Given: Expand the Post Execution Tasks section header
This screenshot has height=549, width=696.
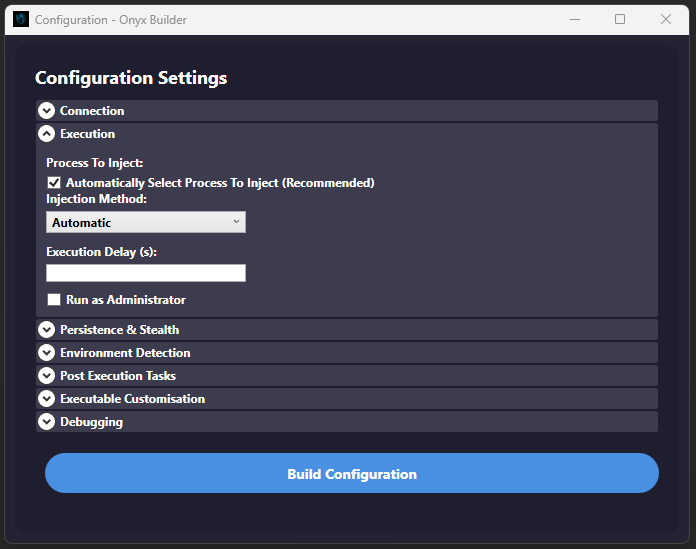Looking at the screenshot, I should [x=118, y=376].
